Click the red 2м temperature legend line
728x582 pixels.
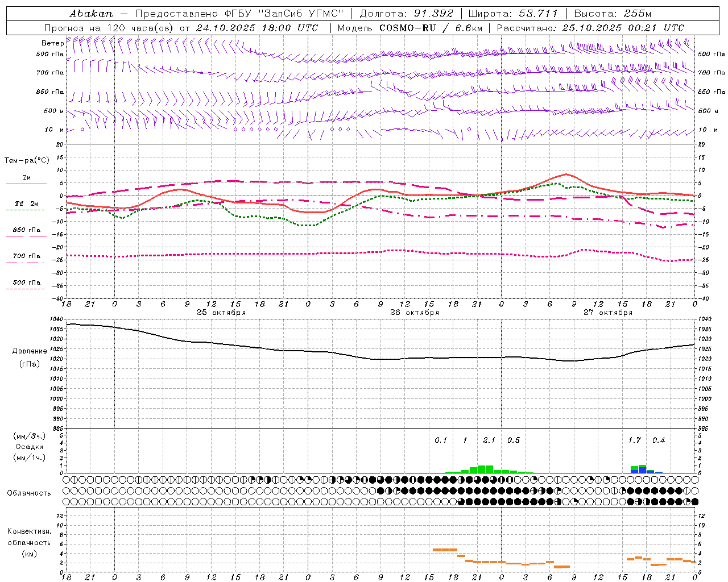26,184
